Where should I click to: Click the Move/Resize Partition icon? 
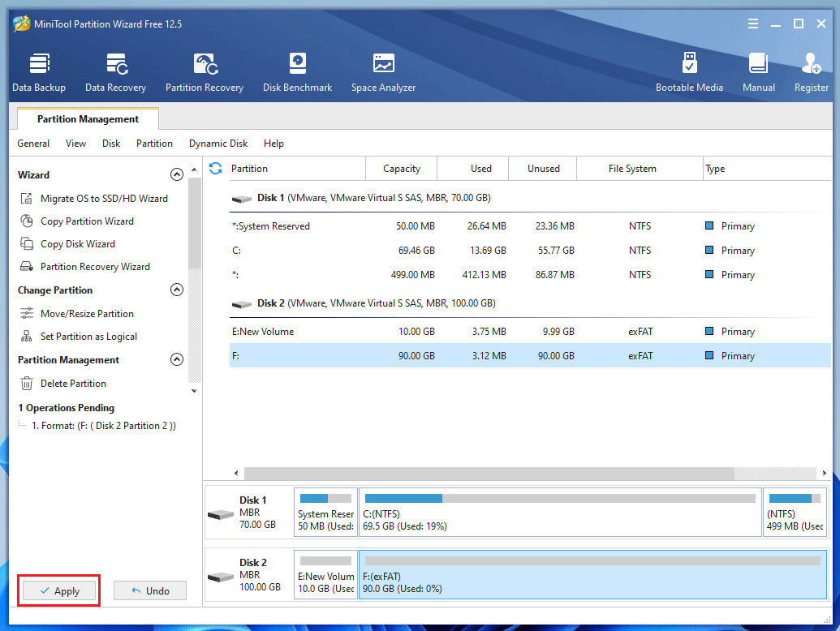26,314
